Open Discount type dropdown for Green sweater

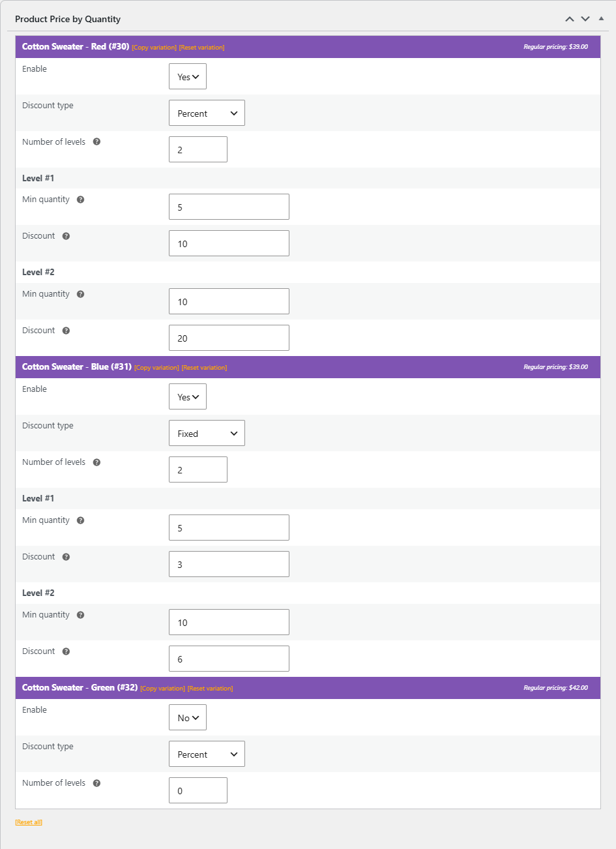coord(207,754)
